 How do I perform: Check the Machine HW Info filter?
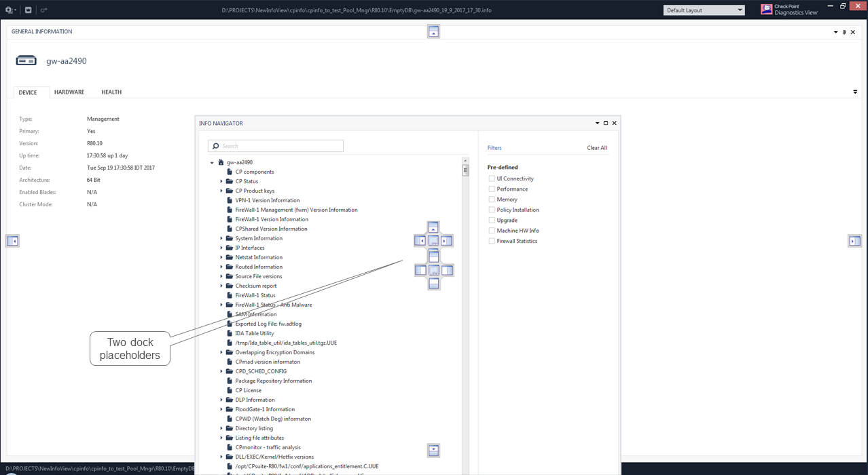click(x=492, y=231)
